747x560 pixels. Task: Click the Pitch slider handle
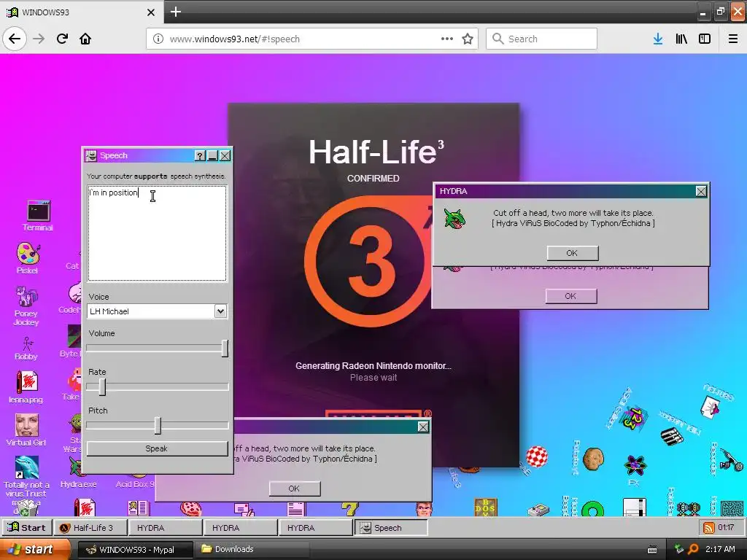(158, 425)
